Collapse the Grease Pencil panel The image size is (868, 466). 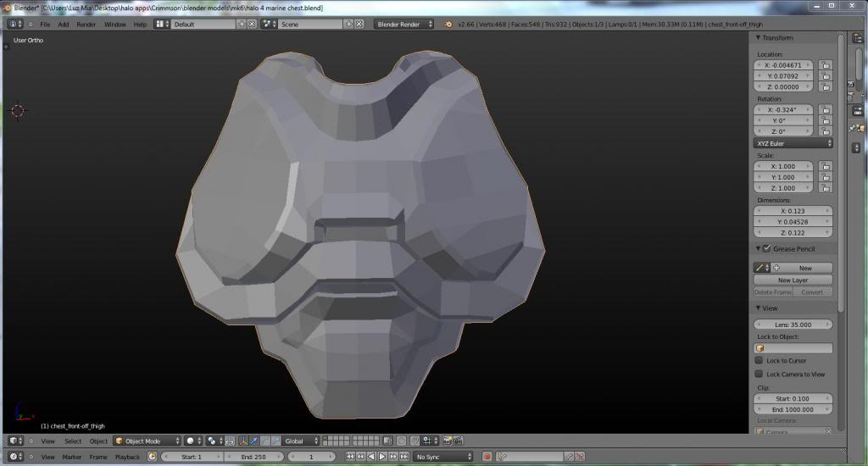[x=759, y=249]
